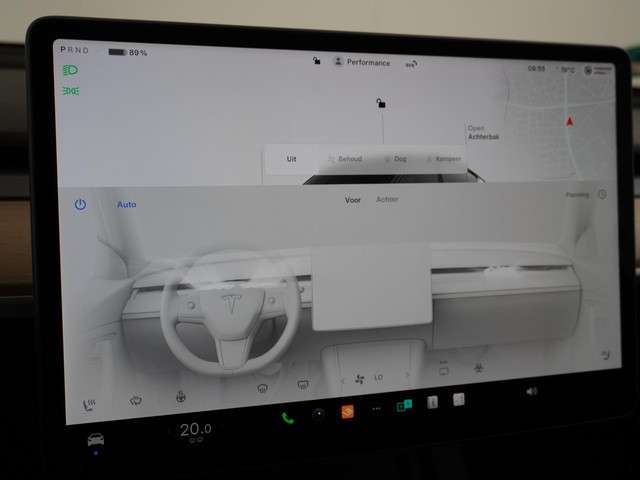Open the green Phone app
The width and height of the screenshot is (640, 480).
pyautogui.click(x=288, y=418)
